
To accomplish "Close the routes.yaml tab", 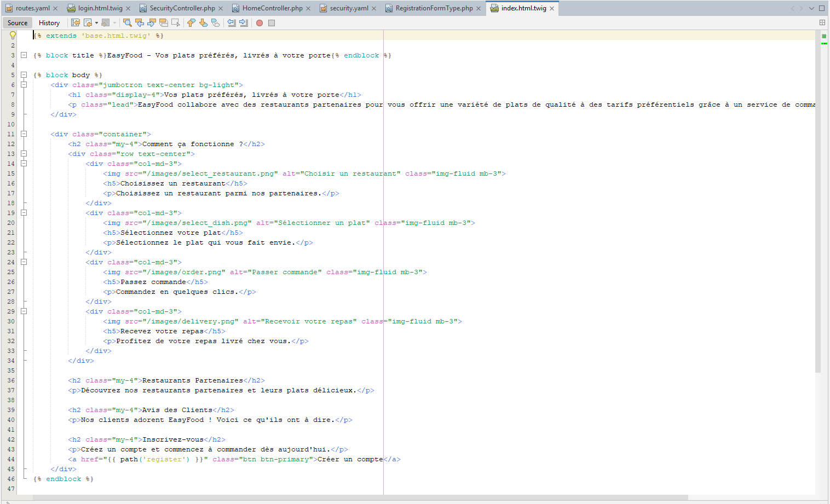I will coord(55,8).
